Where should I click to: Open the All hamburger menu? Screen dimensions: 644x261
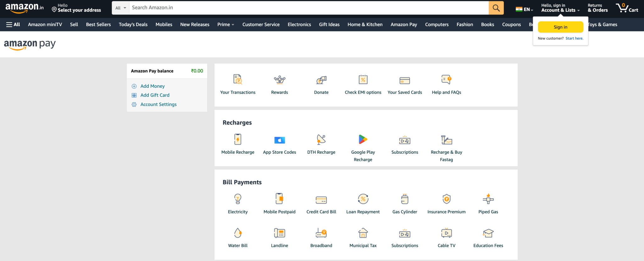13,25
